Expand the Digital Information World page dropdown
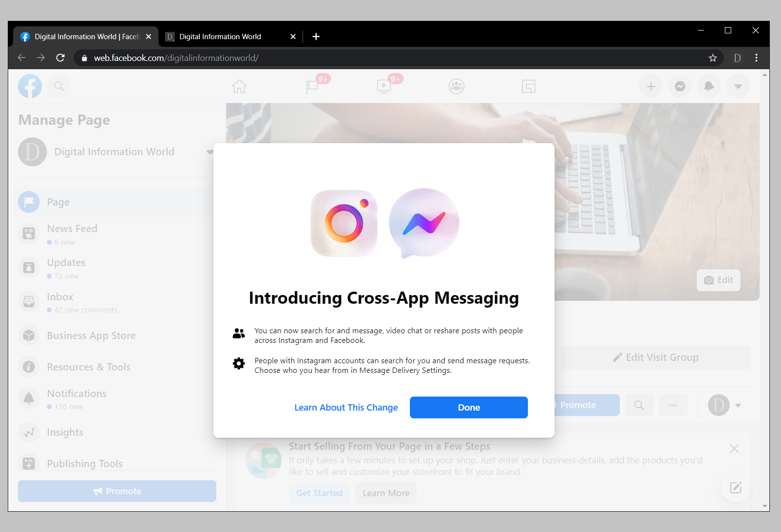The height and width of the screenshot is (532, 781). point(210,151)
